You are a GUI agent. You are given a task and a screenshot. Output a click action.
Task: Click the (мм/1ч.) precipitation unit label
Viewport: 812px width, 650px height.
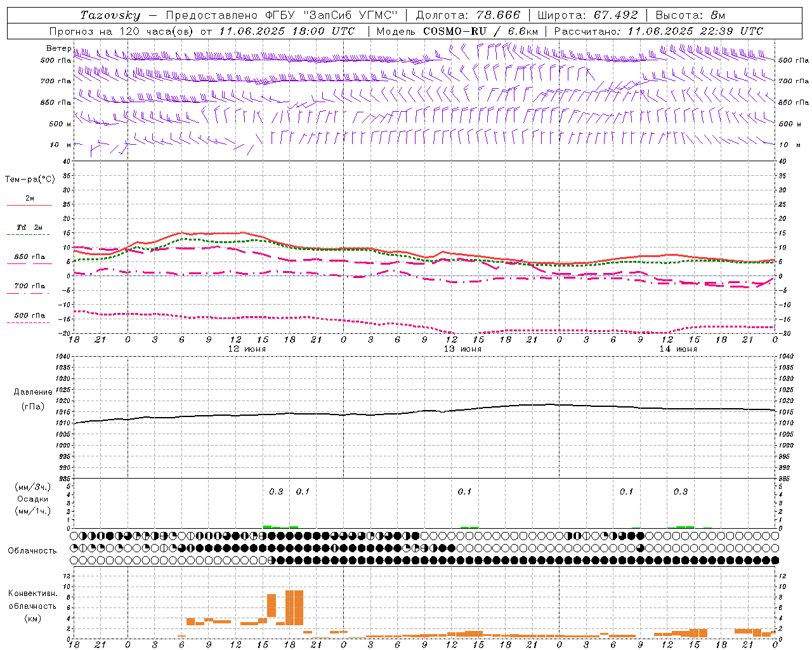point(33,511)
